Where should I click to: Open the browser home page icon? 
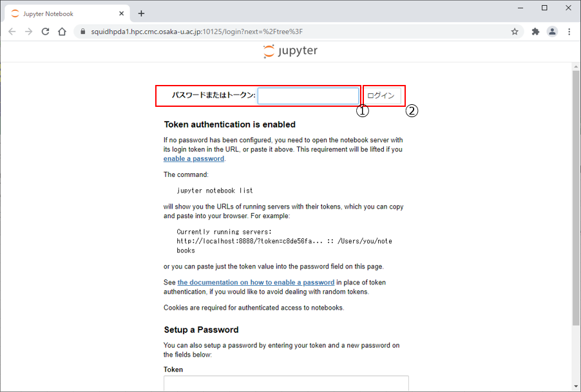tap(62, 32)
